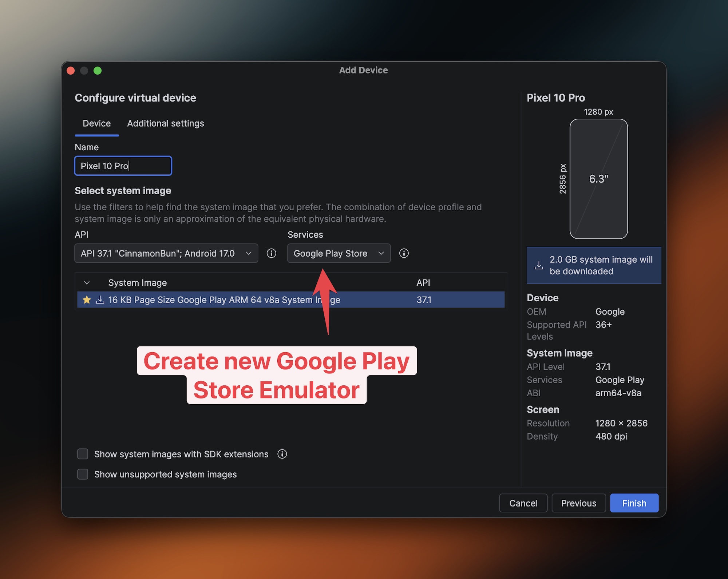Click the System Image column header
Screen dimensions: 728x579
[138, 283]
